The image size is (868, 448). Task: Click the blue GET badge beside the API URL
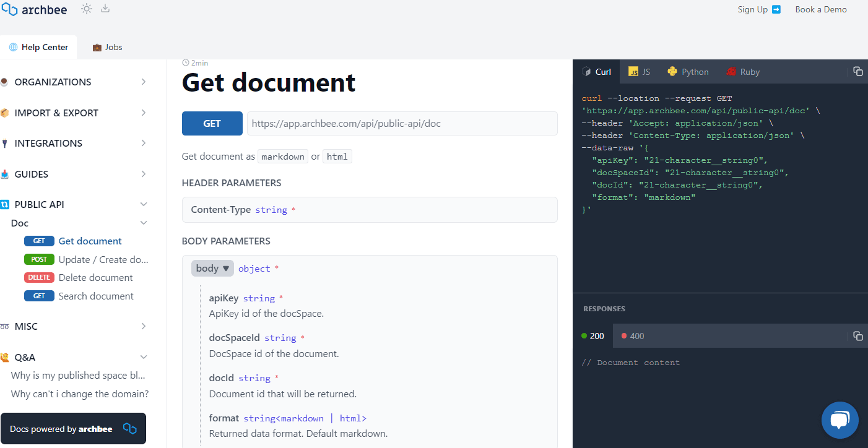tap(212, 123)
